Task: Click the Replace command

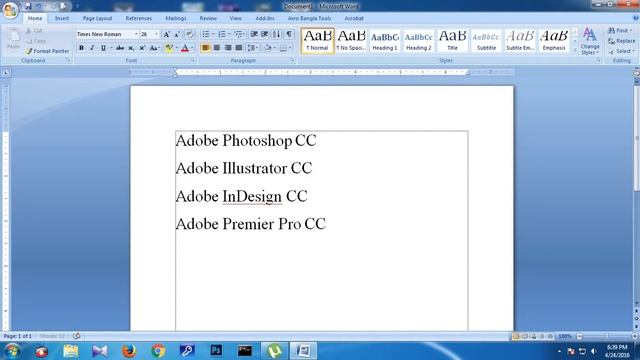Action: 622,41
